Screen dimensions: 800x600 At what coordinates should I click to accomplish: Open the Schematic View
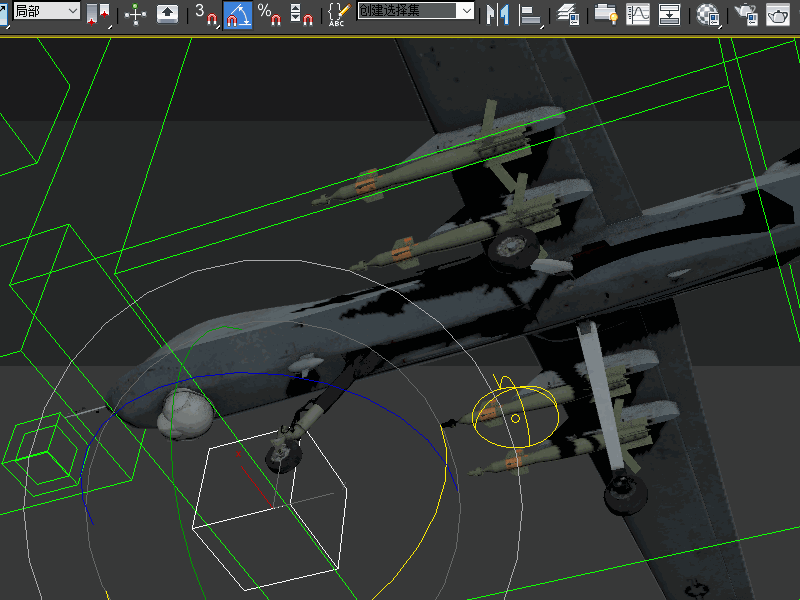point(667,13)
